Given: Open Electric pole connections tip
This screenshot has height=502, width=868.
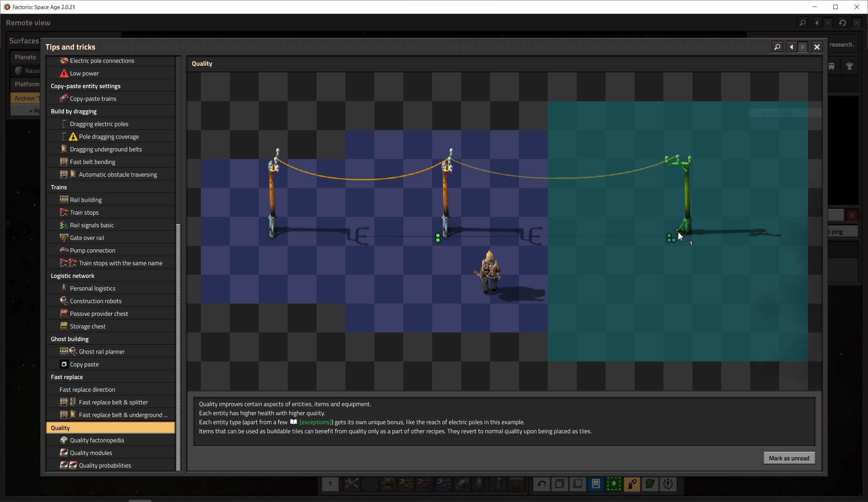Looking at the screenshot, I should click(x=111, y=61).
